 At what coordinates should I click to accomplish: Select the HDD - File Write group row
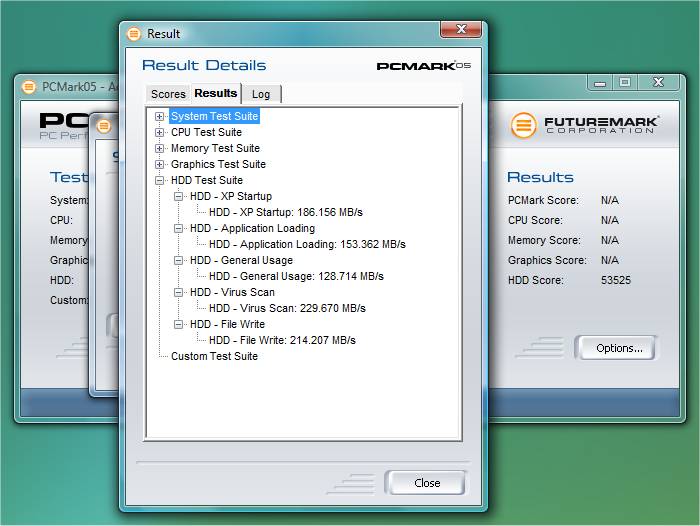coord(227,325)
